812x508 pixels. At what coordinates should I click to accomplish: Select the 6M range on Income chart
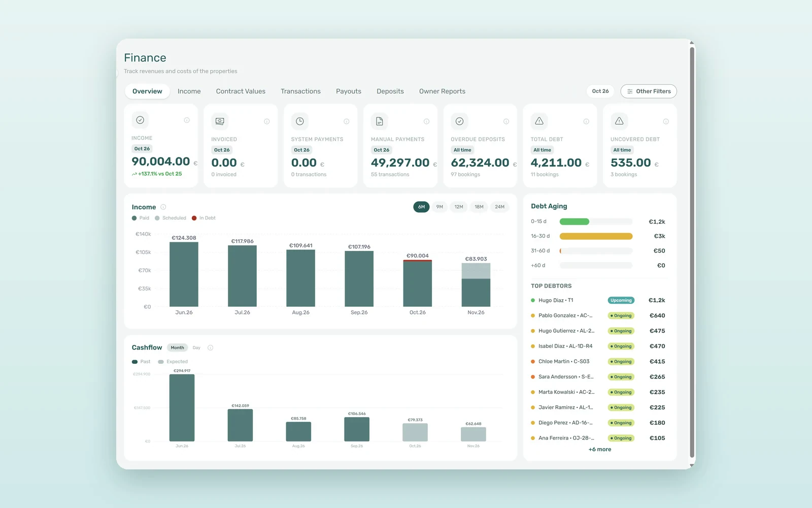point(421,207)
